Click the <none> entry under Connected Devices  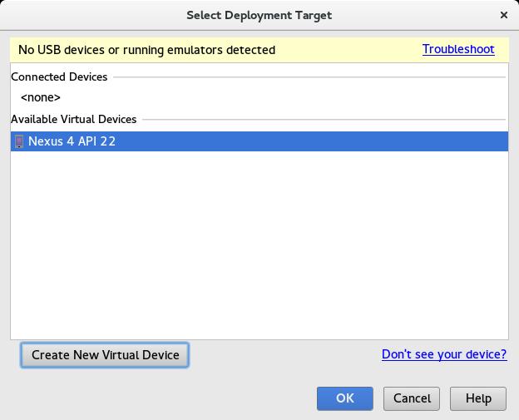click(41, 97)
